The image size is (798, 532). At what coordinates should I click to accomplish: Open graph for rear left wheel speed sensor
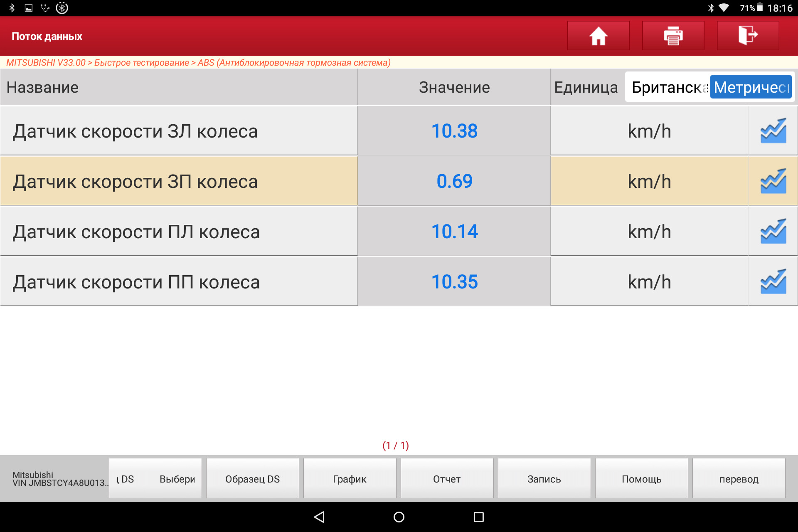pyautogui.click(x=773, y=131)
